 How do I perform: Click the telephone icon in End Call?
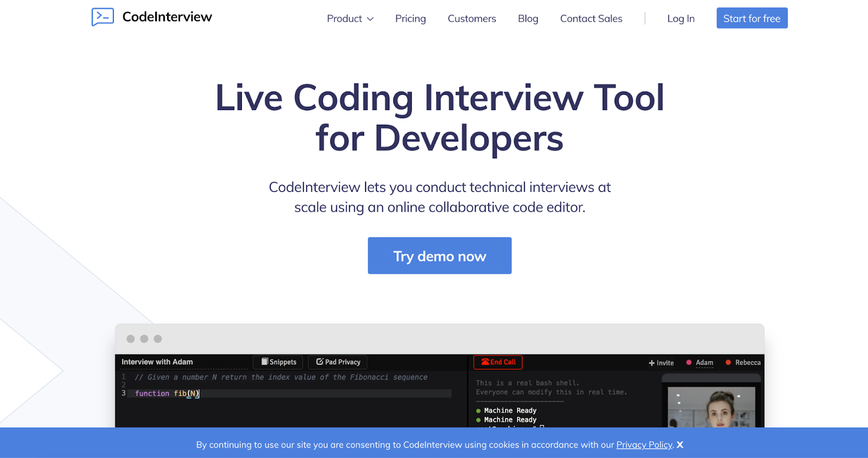click(485, 362)
